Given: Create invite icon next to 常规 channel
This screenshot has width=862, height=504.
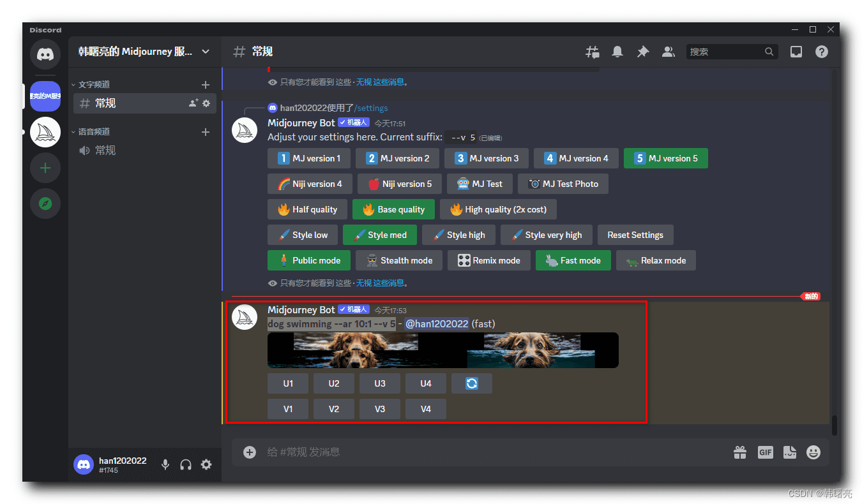Looking at the screenshot, I should click(193, 103).
